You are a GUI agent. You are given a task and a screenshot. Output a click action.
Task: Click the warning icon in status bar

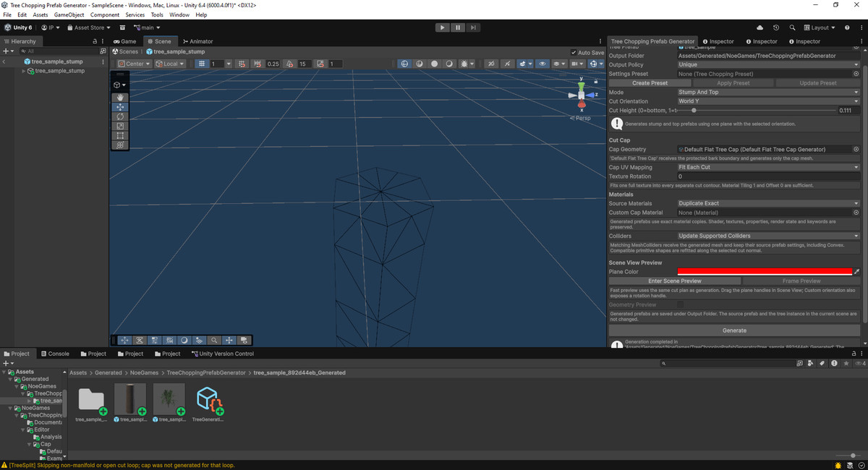pos(4,465)
